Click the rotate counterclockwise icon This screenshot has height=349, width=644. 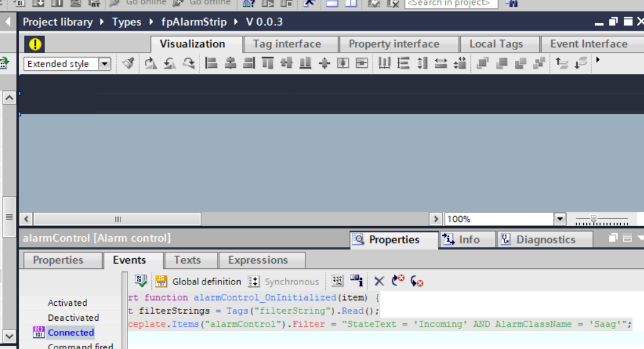[170, 63]
